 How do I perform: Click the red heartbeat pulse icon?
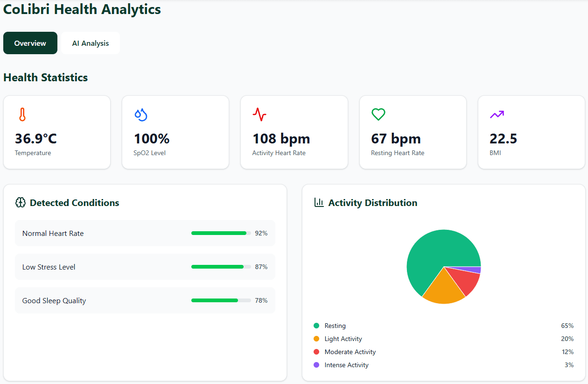[x=259, y=114]
